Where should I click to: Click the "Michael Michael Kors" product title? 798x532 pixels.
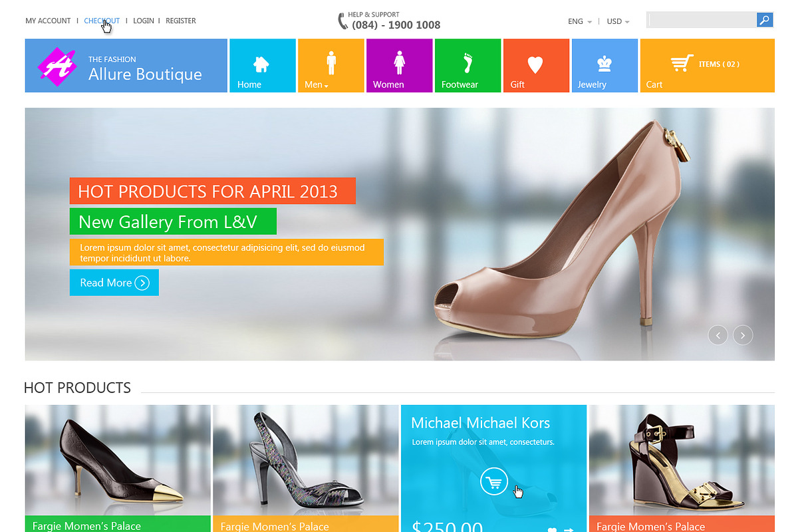tap(481, 423)
